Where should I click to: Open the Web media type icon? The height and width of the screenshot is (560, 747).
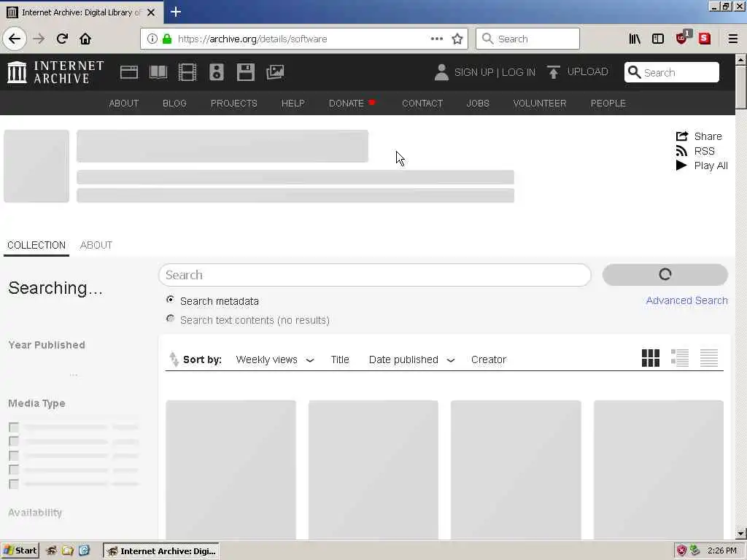(x=128, y=72)
